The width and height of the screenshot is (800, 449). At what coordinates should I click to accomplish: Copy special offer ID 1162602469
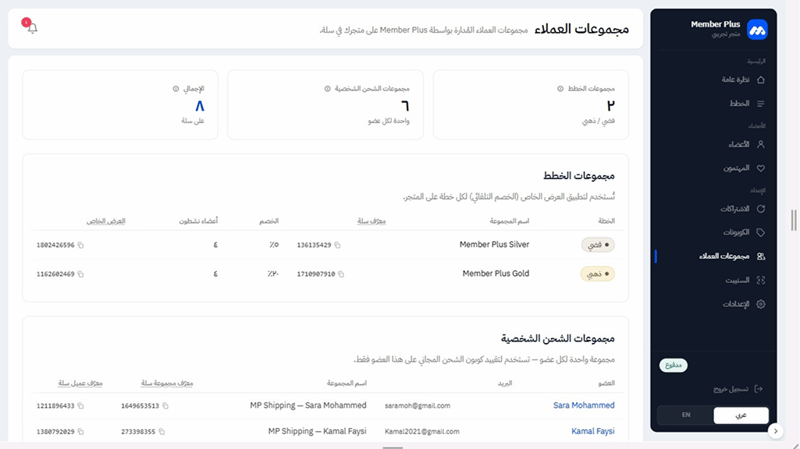click(81, 275)
